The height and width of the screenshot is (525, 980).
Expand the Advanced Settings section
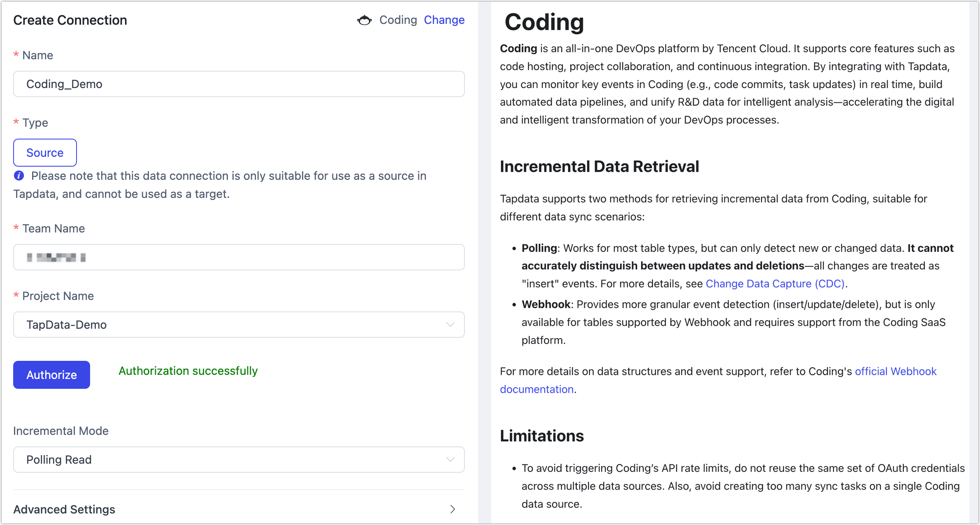tap(64, 509)
